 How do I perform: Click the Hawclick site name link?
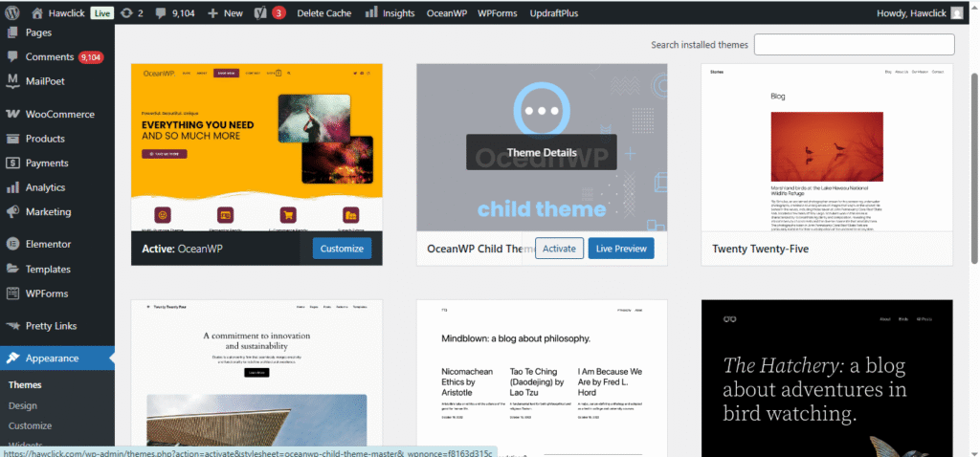click(67, 13)
